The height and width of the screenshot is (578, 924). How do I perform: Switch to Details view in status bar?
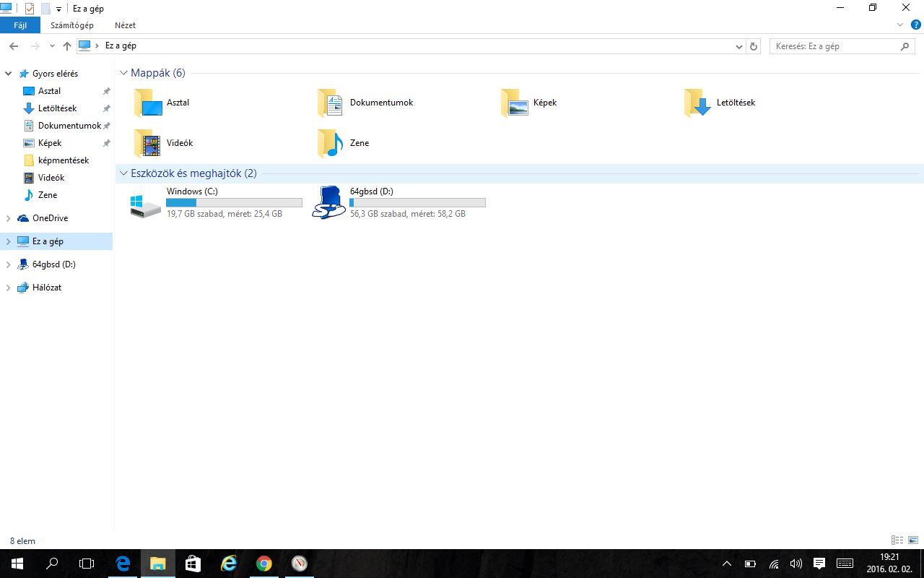[x=897, y=540]
